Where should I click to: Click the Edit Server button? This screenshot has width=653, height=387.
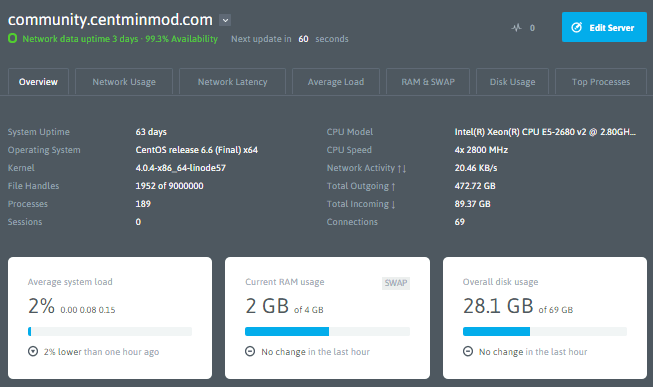coord(604,27)
